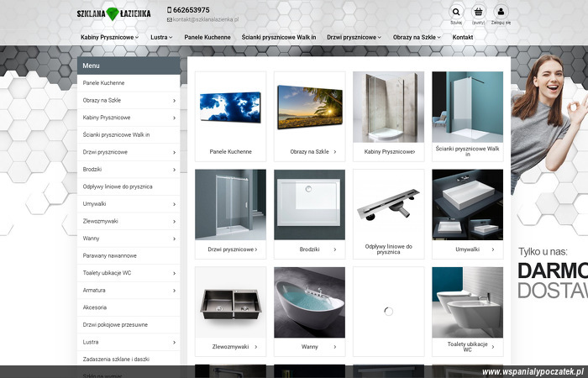588x378 pixels.
Task: Select Ścianki prysznicowe Walk in sidebar item
Action: [129, 134]
